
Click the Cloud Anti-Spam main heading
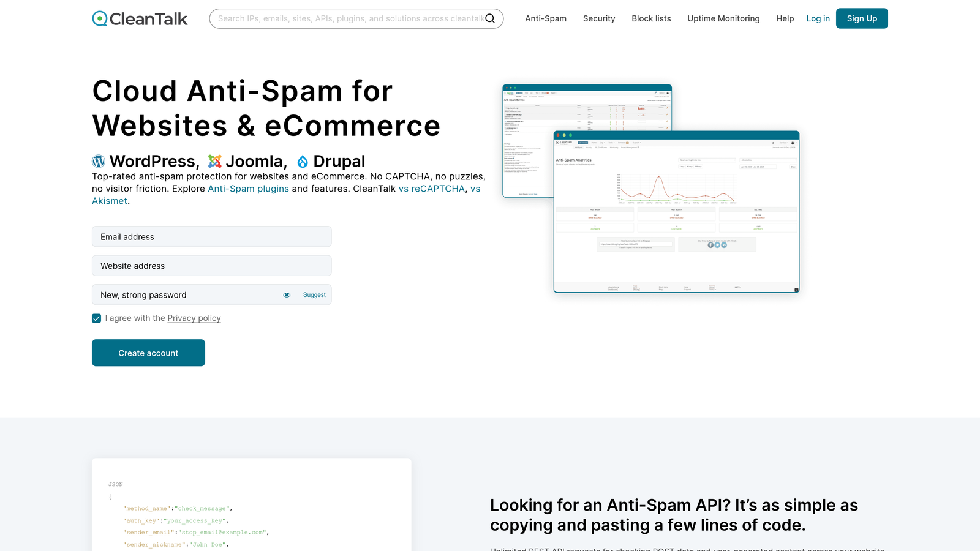(266, 108)
